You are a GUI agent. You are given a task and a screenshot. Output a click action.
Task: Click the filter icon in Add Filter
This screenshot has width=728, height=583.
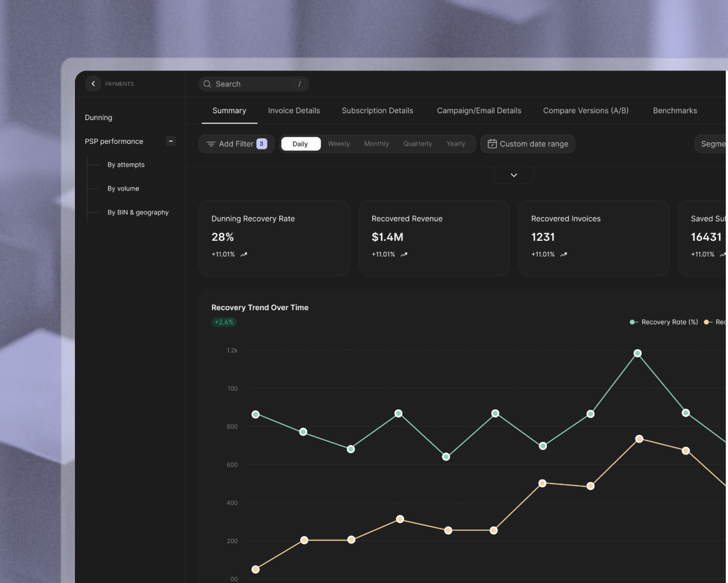pos(210,144)
